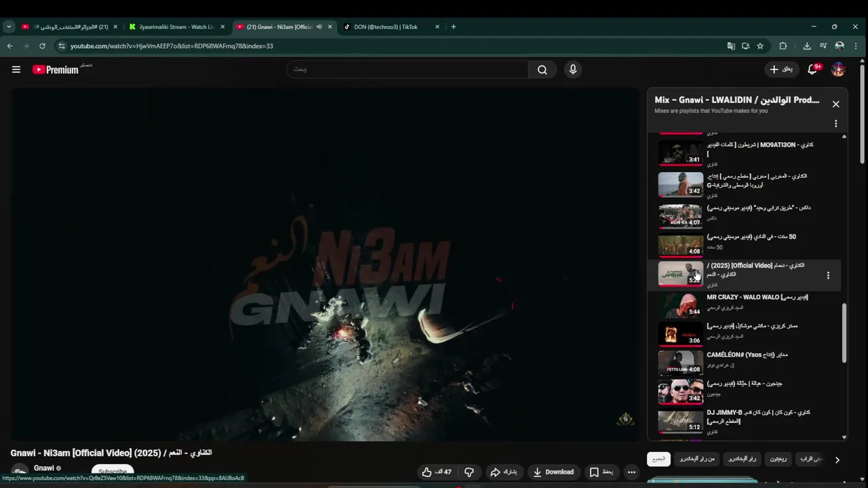The height and width of the screenshot is (488, 868).
Task: Click the Download button under video
Action: 553,472
